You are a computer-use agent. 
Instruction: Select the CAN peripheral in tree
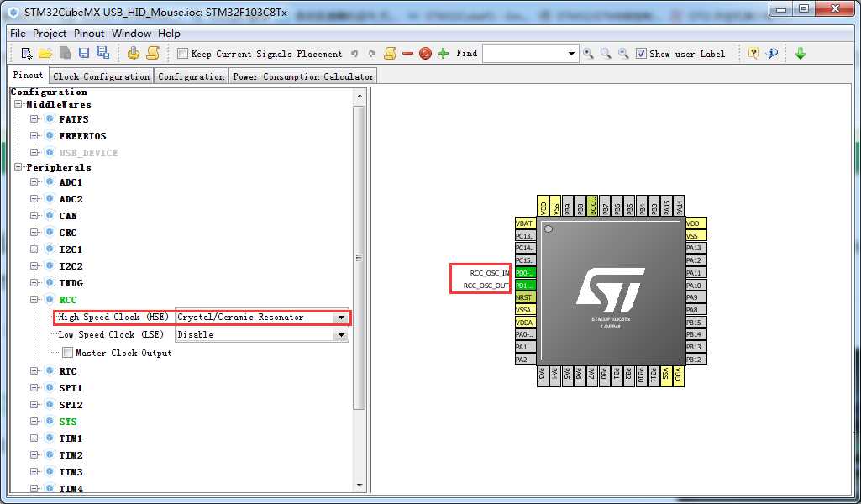coord(68,216)
